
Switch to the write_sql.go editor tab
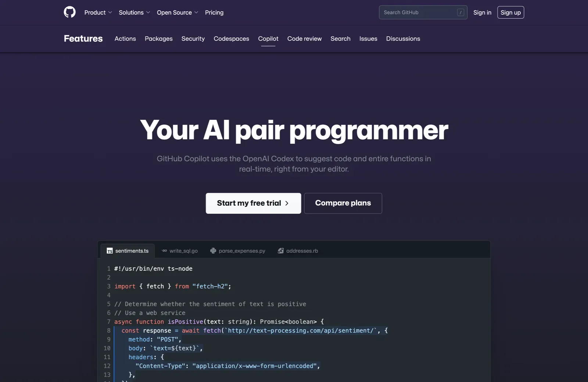click(180, 251)
